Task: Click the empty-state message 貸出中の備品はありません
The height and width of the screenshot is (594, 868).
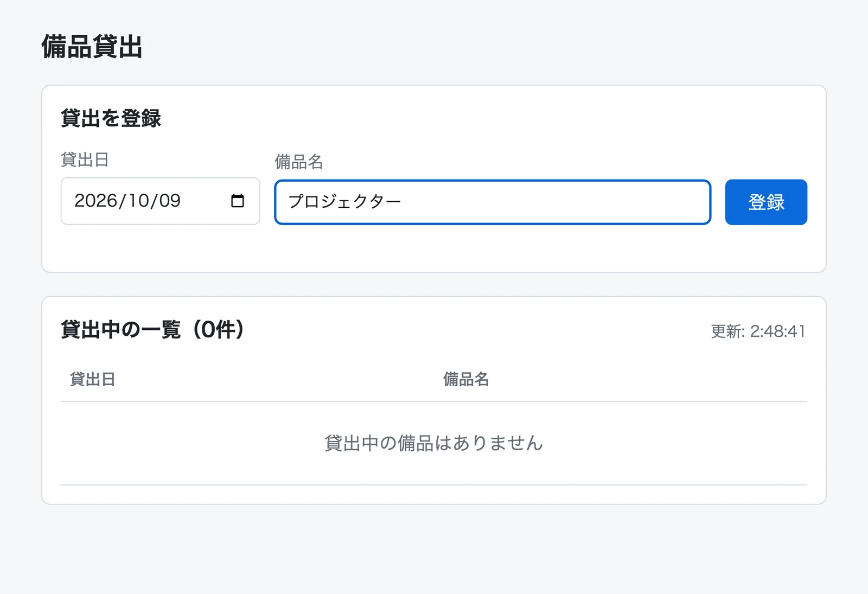Action: click(434, 443)
